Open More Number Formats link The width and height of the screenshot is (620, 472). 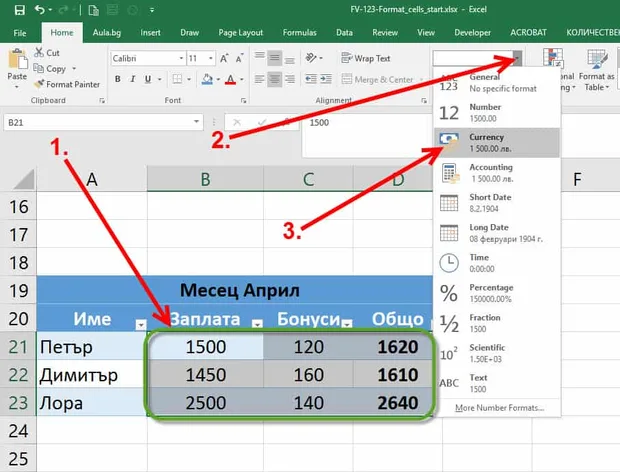499,408
